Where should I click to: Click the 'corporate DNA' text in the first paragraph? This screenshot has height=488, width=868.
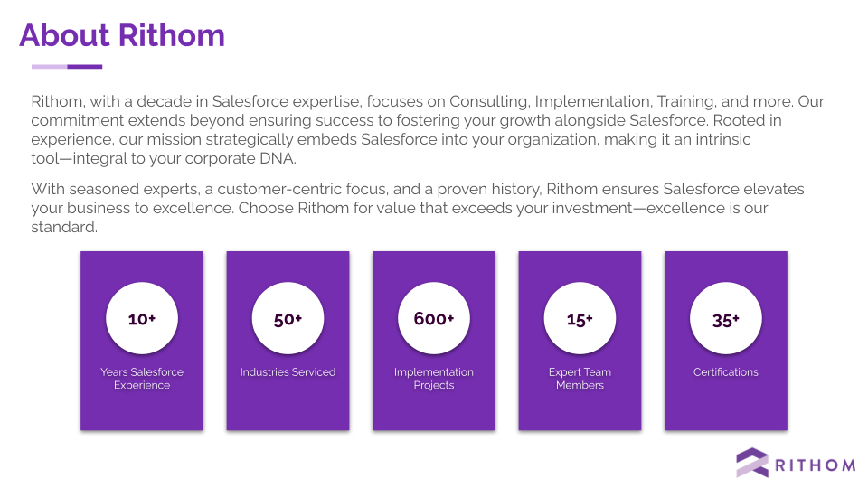coord(241,158)
